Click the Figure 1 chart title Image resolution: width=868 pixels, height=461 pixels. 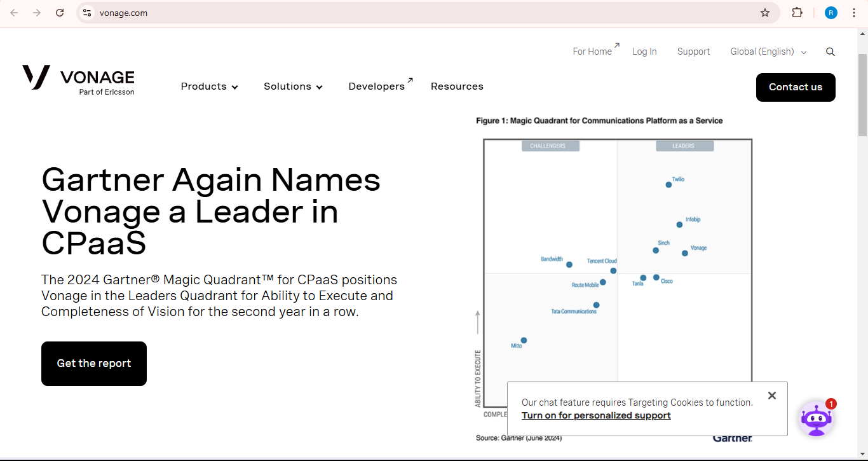(599, 121)
